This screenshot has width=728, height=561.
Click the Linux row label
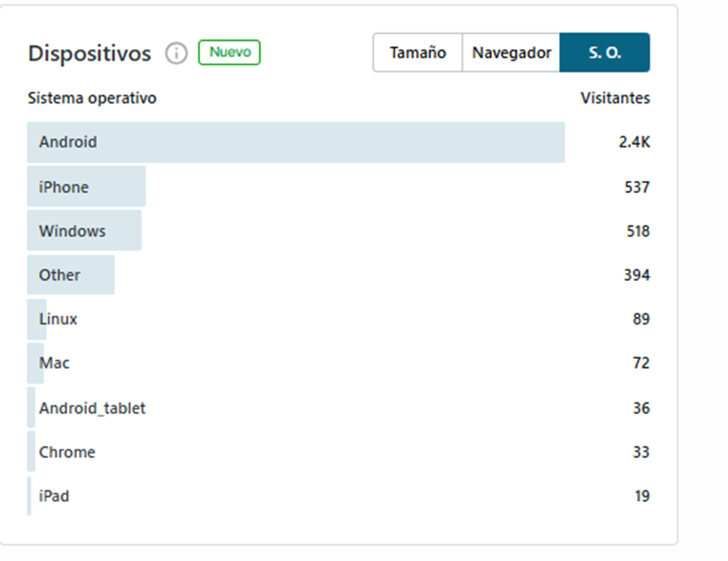click(x=58, y=319)
